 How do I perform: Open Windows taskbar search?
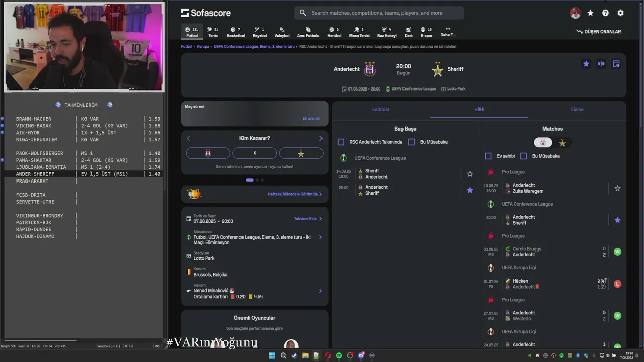(283, 356)
